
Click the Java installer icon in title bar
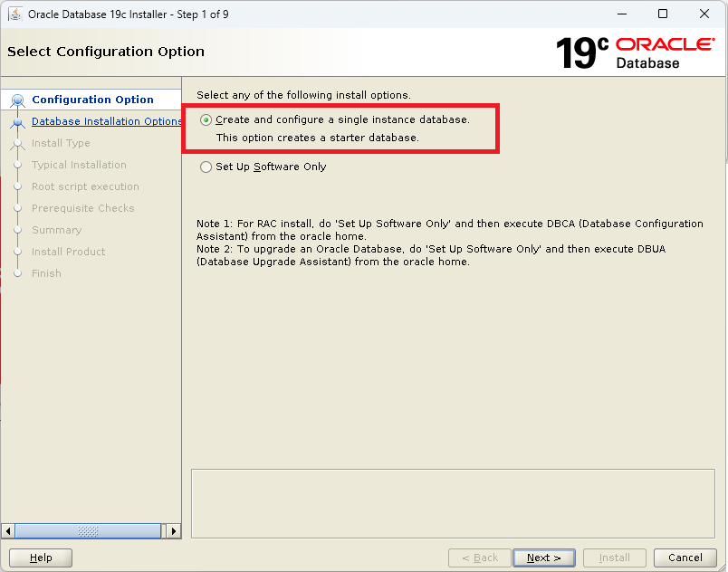coord(15,14)
